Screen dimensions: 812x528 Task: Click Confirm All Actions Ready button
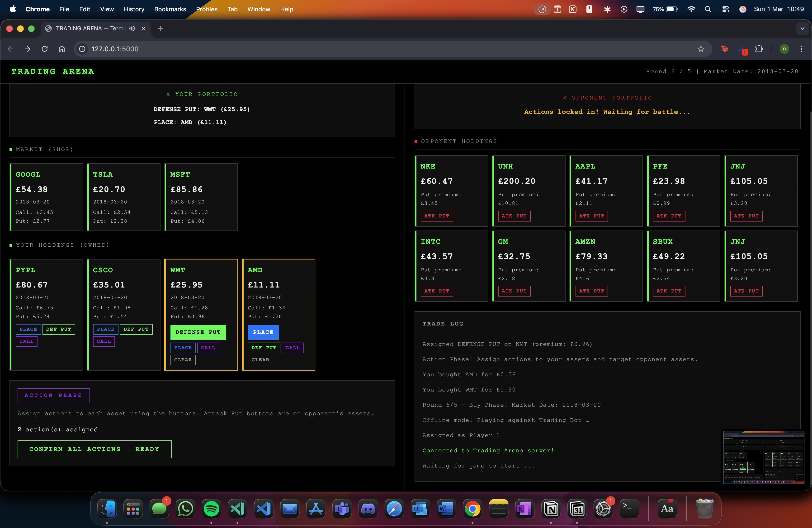(x=94, y=449)
